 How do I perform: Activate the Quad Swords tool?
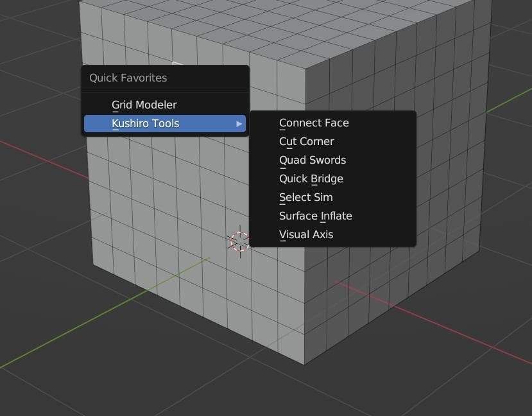click(332, 160)
